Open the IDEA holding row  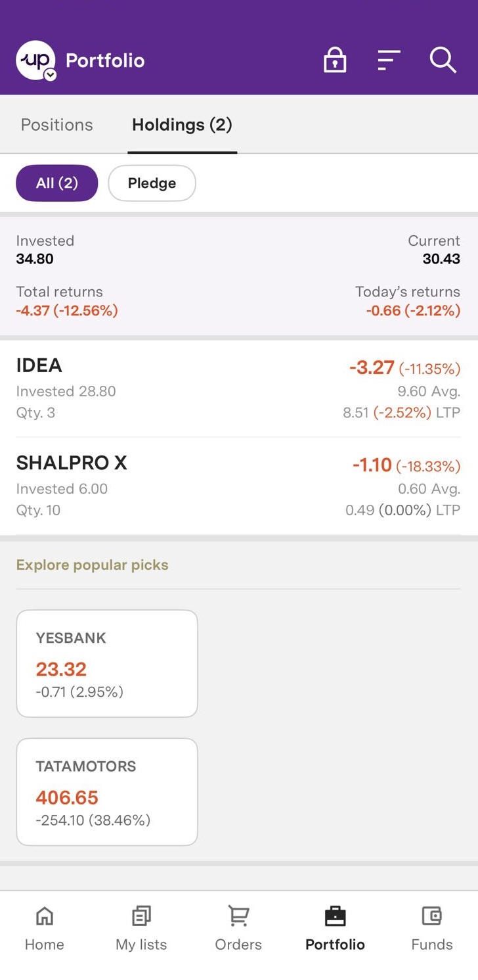[238, 388]
